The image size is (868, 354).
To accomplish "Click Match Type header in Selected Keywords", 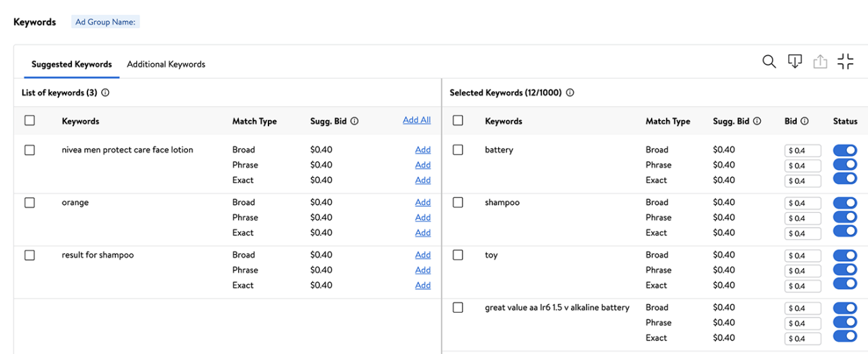I will (668, 121).
